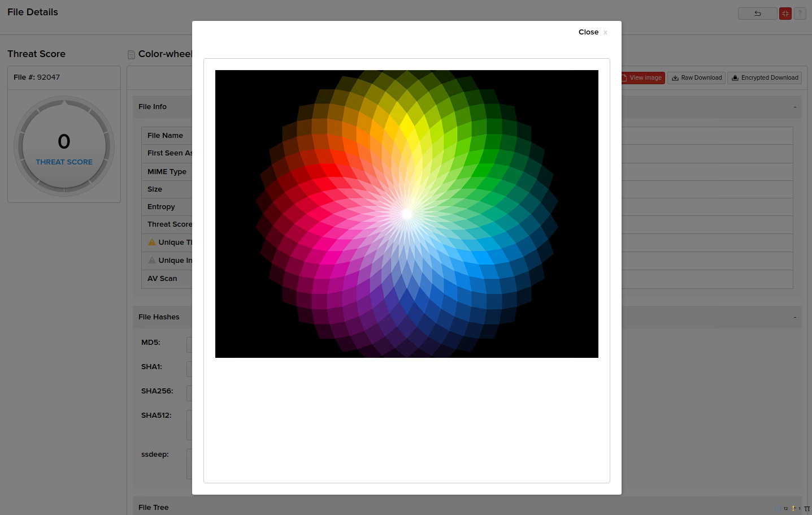Viewport: 812px width, 515px height.
Task: Click the MIME Type row label
Action: pyautogui.click(x=167, y=172)
